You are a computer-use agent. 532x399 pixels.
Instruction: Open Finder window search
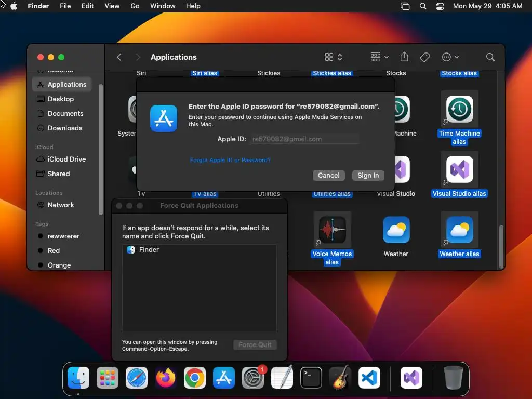[x=490, y=57]
